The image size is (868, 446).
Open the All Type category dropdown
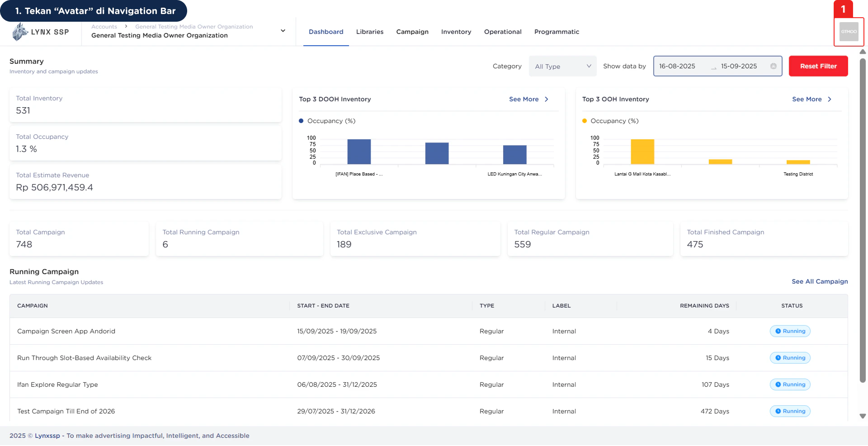tap(562, 66)
